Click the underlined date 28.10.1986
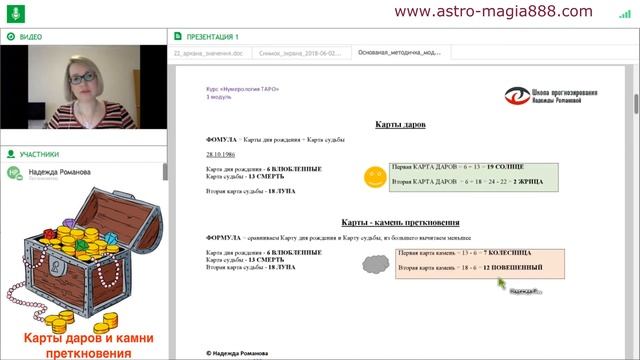640x360 pixels. click(x=220, y=155)
